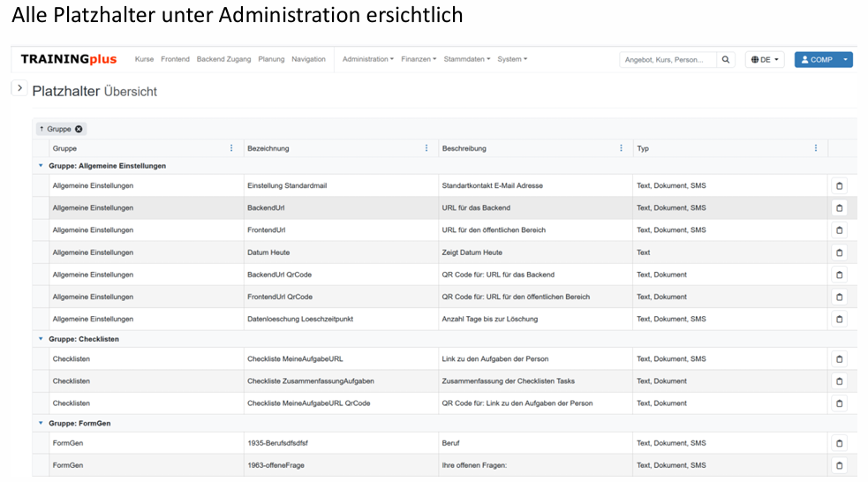This screenshot has height=482, width=868.
Task: Copy the Checkliste ZusammenfassungAufgaben row
Action: point(839,381)
